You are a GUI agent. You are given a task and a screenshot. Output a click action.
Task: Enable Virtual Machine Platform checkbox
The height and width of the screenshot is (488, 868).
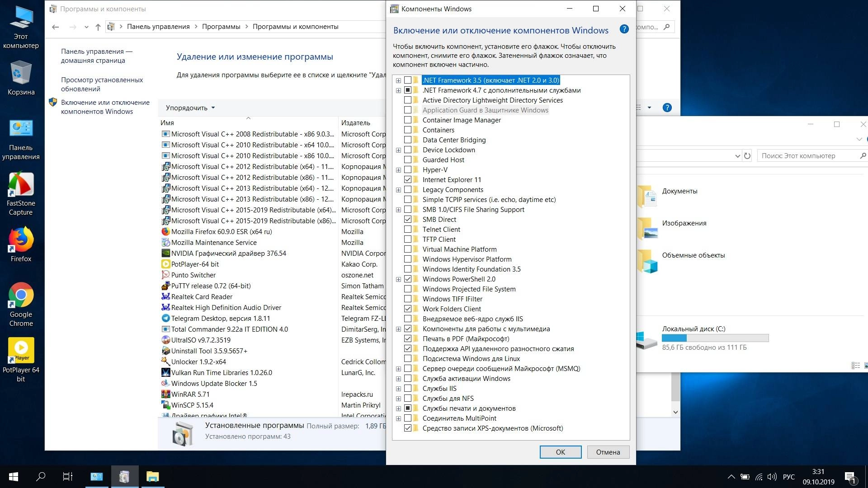point(408,249)
